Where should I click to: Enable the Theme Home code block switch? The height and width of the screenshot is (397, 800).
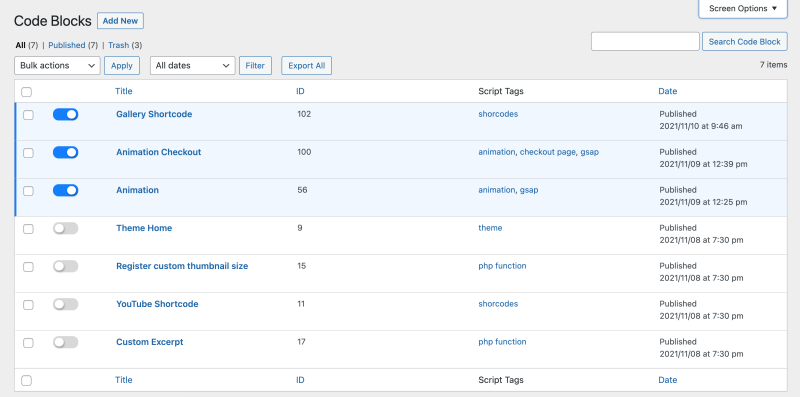point(65,228)
